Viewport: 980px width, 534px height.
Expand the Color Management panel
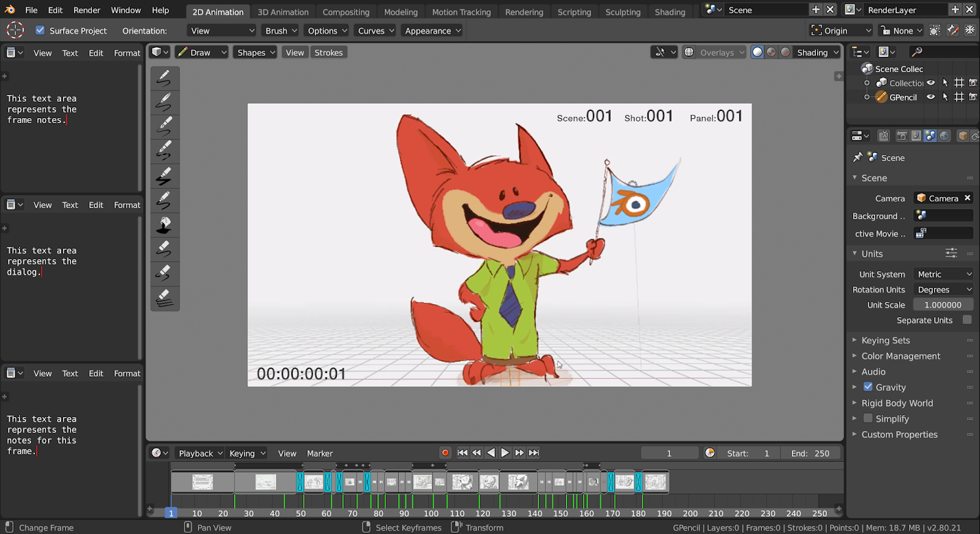pyautogui.click(x=900, y=356)
